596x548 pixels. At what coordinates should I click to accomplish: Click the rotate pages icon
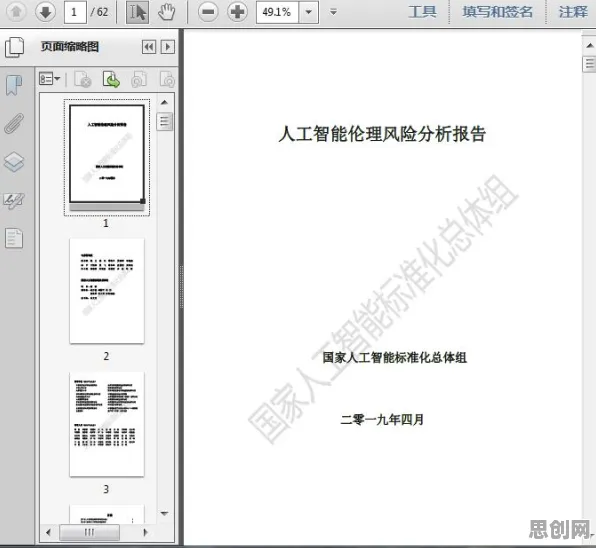tap(139, 79)
